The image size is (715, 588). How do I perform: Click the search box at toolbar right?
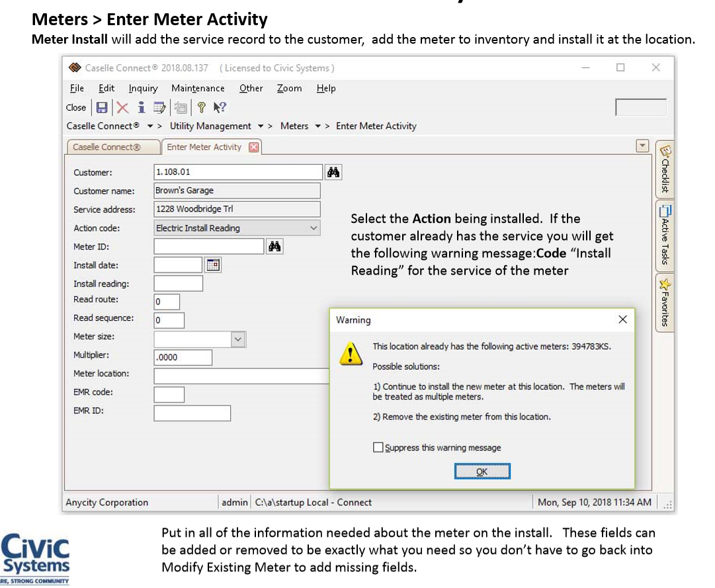[641, 108]
